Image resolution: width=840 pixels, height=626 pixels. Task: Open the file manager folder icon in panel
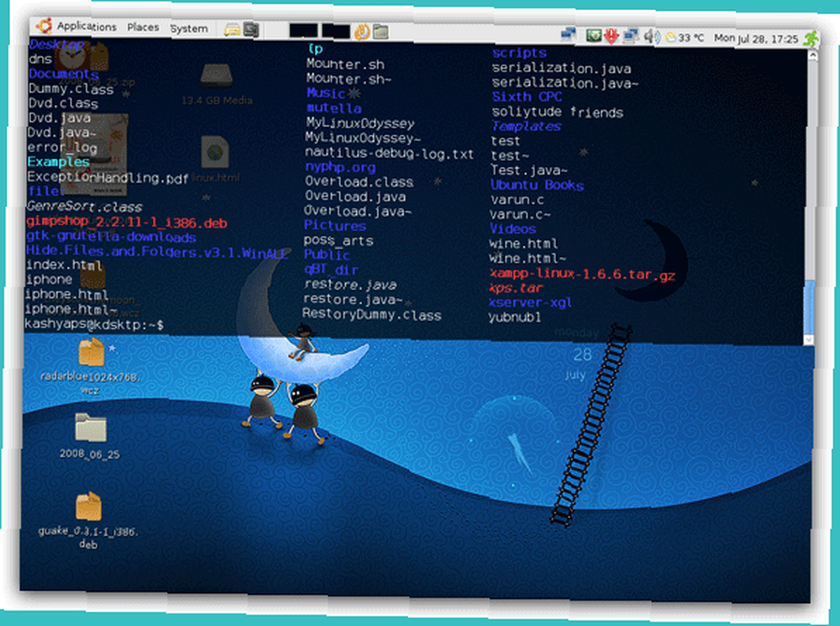tap(381, 32)
